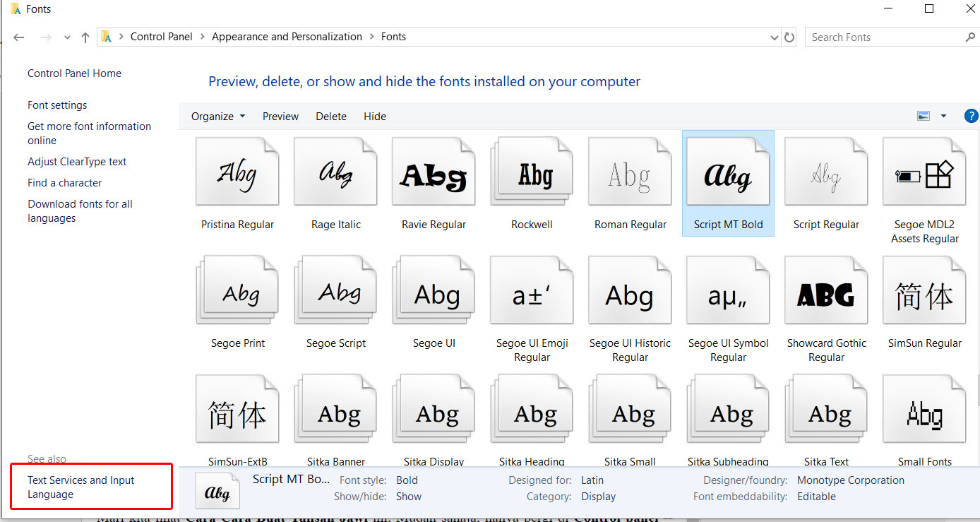Click the Display category value
980x522 pixels.
click(599, 497)
